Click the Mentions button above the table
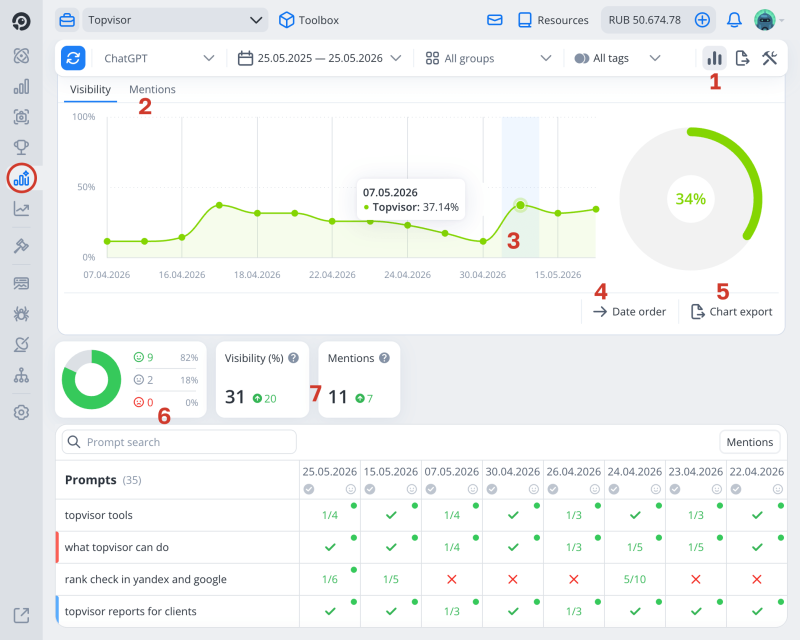800x640 pixels. 749,442
